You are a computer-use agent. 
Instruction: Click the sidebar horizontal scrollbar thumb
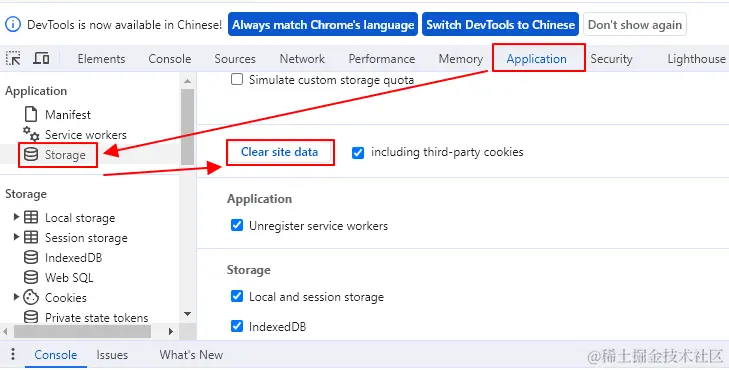[82, 331]
